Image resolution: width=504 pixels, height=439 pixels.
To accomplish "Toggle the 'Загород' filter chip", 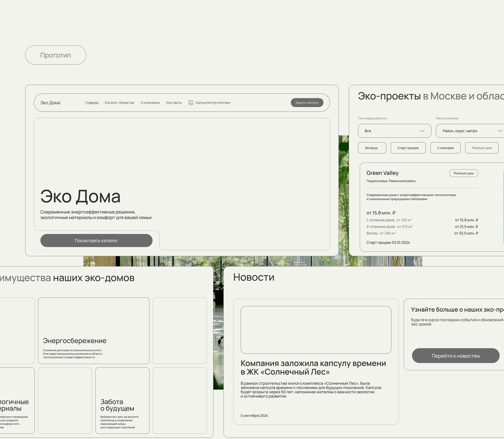I will (x=372, y=148).
